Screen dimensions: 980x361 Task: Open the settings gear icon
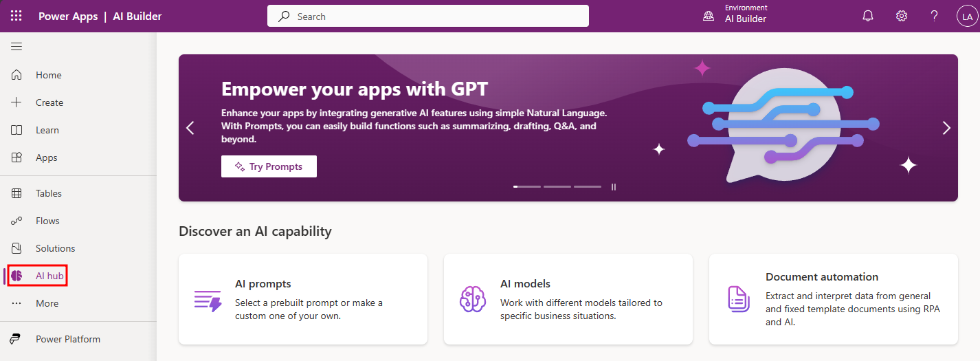click(x=902, y=16)
